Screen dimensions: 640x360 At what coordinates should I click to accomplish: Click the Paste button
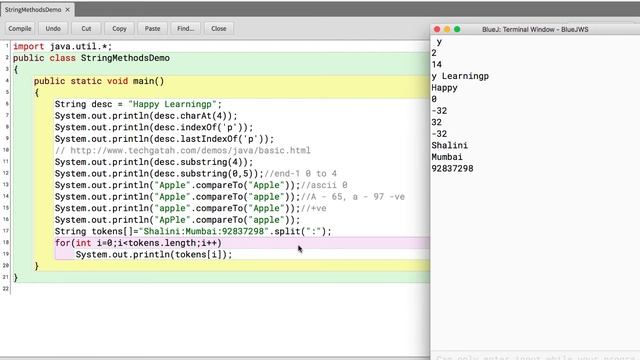(152, 29)
